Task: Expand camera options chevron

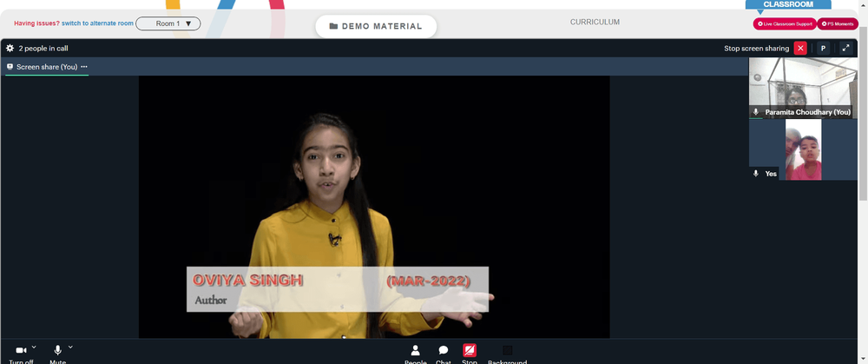Action: click(34, 347)
